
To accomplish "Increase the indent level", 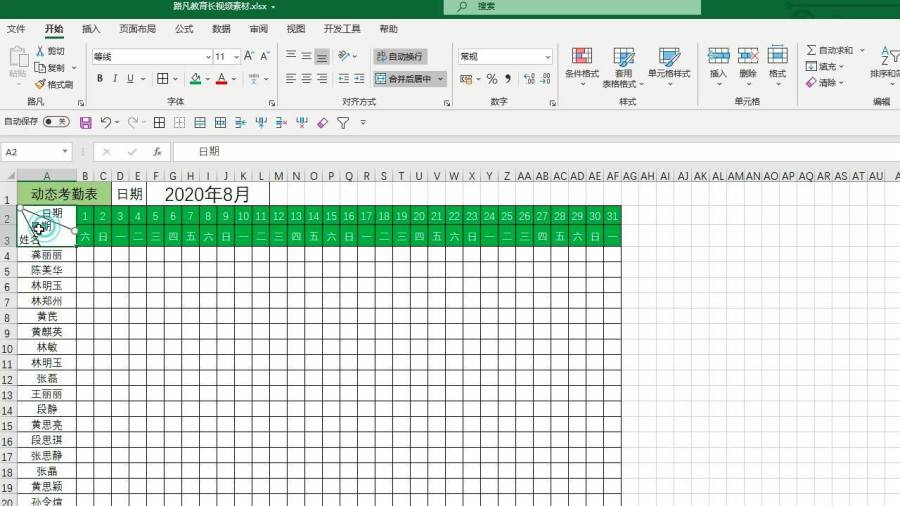I will 359,78.
